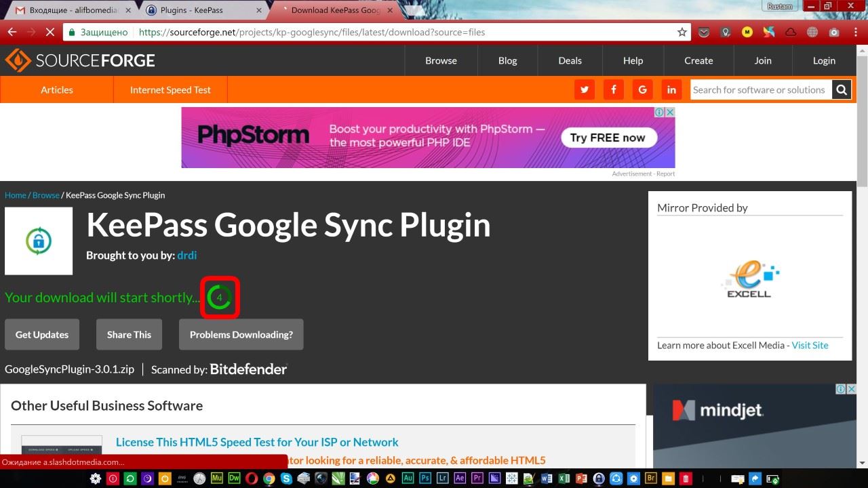Click the Problems Downloading? button
The image size is (868, 488).
pyautogui.click(x=241, y=334)
